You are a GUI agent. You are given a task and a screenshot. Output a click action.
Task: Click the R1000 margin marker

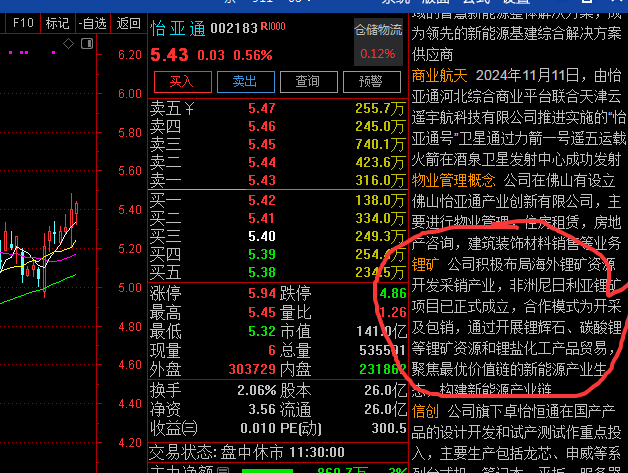coord(273,26)
